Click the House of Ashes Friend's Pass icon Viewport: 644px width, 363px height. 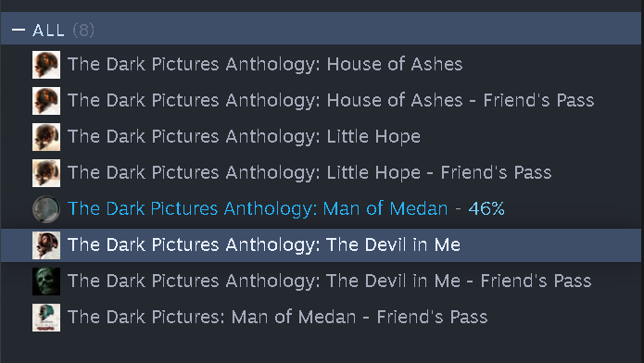46,101
